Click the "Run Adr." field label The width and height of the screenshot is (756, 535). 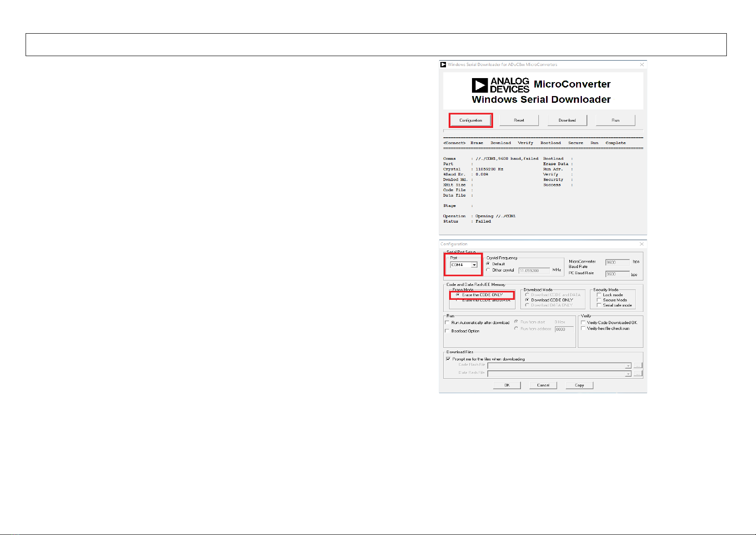(x=553, y=169)
